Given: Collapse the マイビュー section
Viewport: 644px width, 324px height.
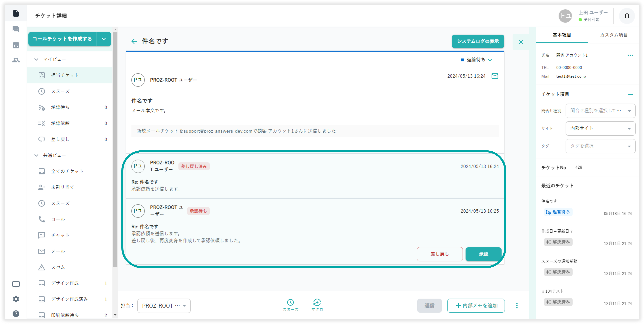Looking at the screenshot, I should pyautogui.click(x=37, y=59).
